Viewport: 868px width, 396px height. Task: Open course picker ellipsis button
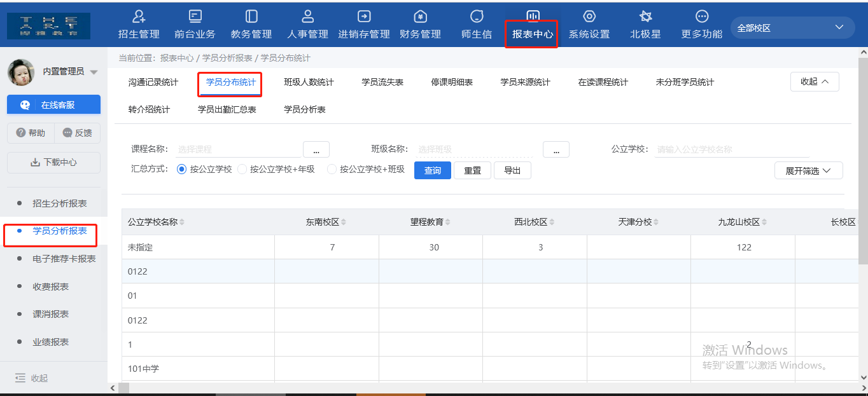316,149
